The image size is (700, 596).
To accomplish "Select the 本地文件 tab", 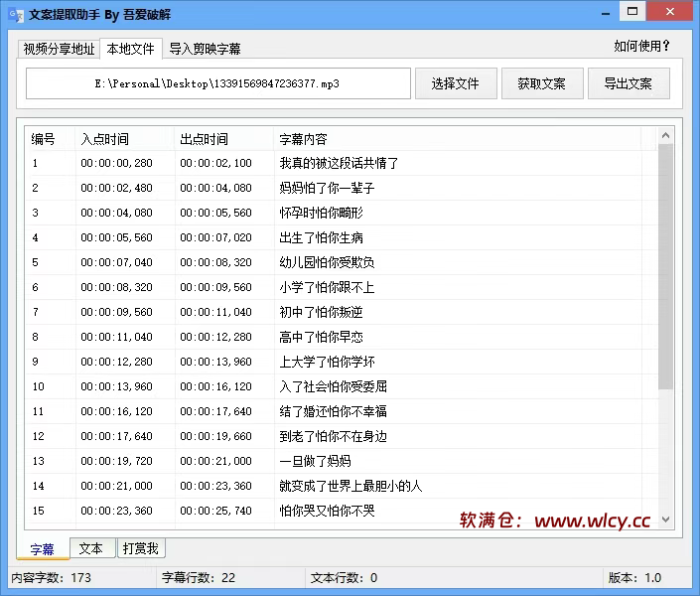I will [x=131, y=49].
